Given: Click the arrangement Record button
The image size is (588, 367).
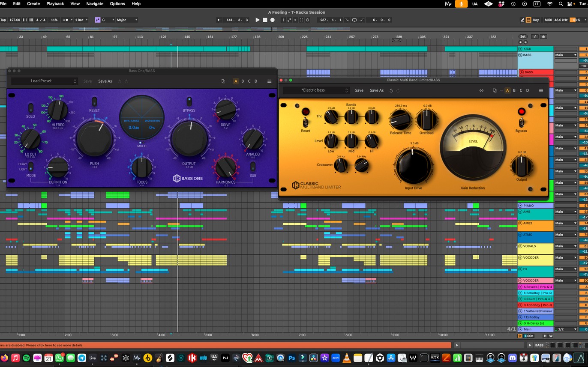Looking at the screenshot, I should click(x=272, y=20).
